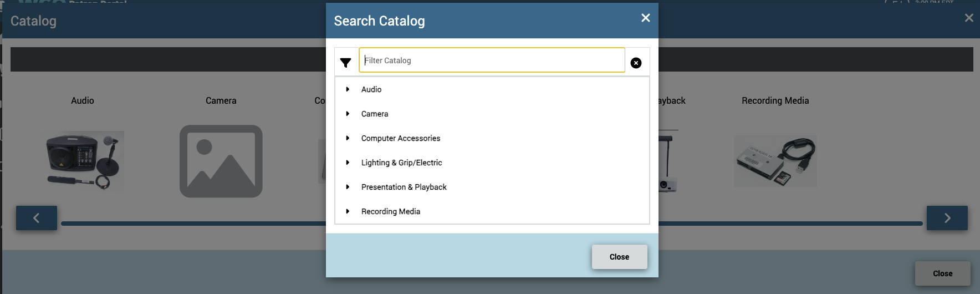Select the Audio category row

[492, 89]
